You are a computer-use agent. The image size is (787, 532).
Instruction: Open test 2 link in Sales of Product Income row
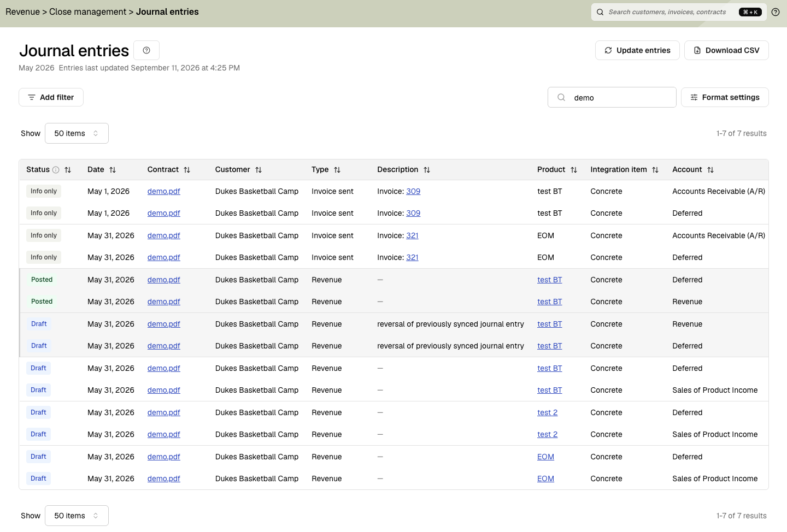pos(547,434)
